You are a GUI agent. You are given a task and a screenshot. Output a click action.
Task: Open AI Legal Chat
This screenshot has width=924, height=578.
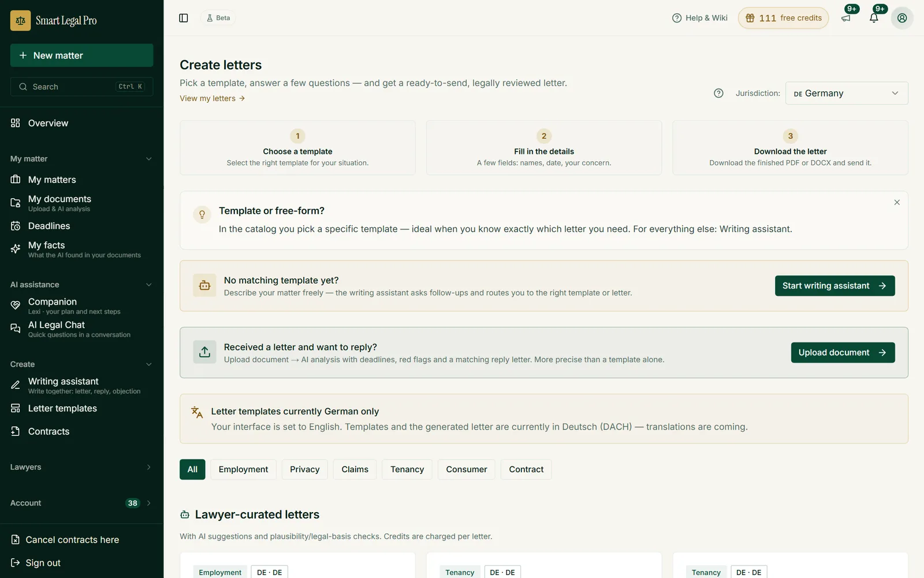pos(81,329)
